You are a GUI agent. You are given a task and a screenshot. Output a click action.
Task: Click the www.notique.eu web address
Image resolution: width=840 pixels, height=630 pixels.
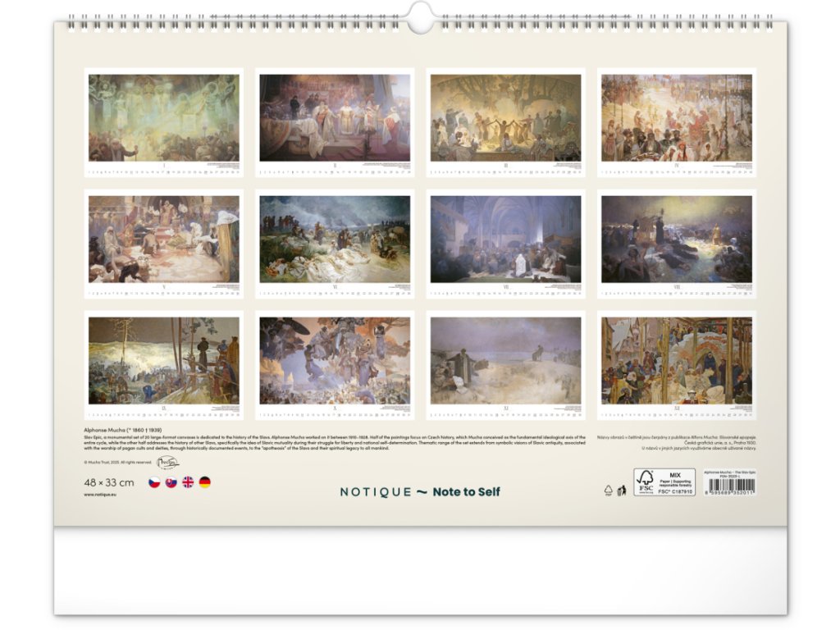tap(99, 495)
